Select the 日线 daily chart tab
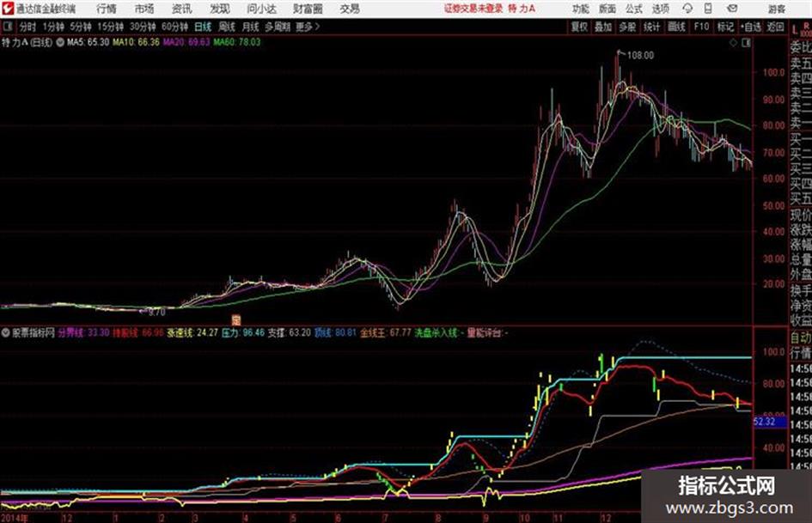812x523 pixels. click(203, 27)
